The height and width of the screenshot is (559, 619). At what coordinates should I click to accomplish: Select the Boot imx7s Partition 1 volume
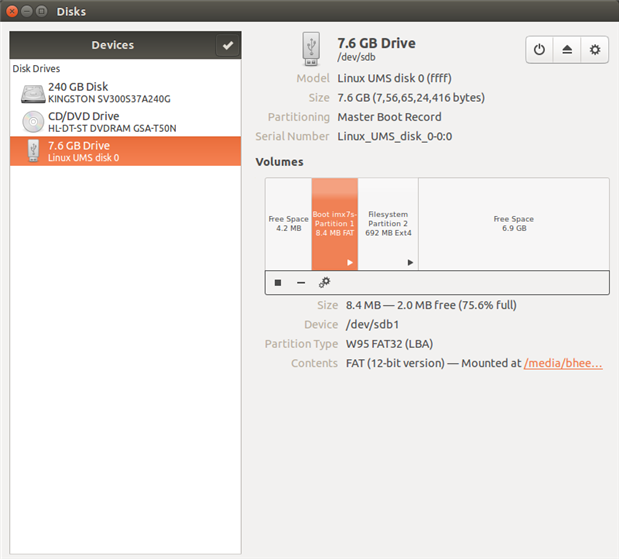point(334,223)
